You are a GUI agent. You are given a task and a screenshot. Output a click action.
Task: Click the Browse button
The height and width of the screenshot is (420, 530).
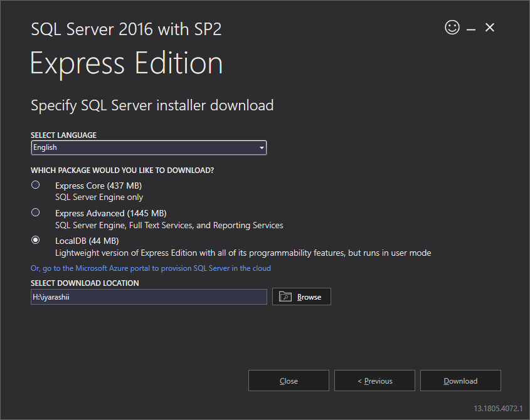click(302, 297)
